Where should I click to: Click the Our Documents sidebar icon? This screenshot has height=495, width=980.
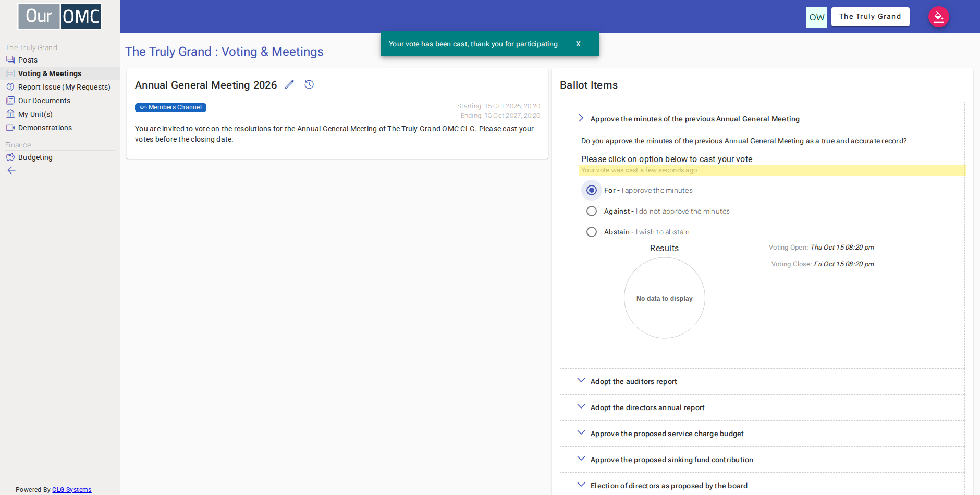10,101
